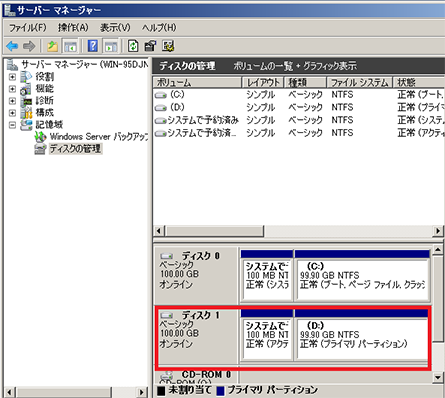Screen dimensions: 445x398
Task: Click the 診断 diagnostics icon in tree
Action: (26, 101)
